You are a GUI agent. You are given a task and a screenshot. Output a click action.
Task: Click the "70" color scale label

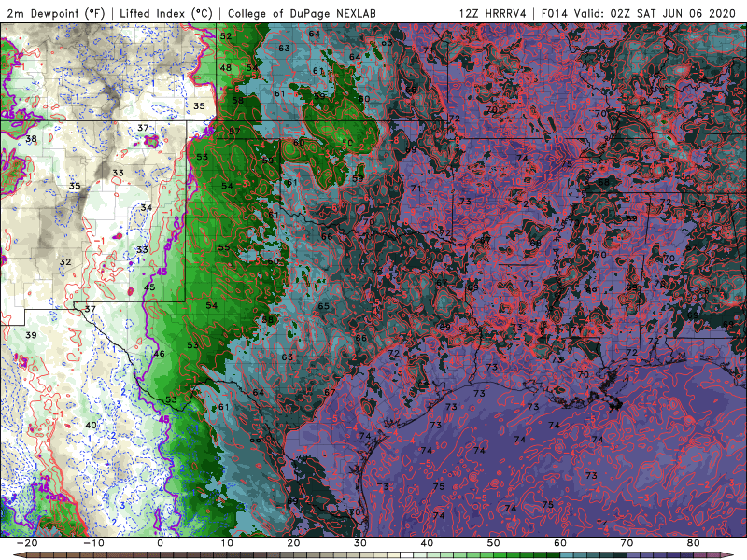pyautogui.click(x=627, y=543)
